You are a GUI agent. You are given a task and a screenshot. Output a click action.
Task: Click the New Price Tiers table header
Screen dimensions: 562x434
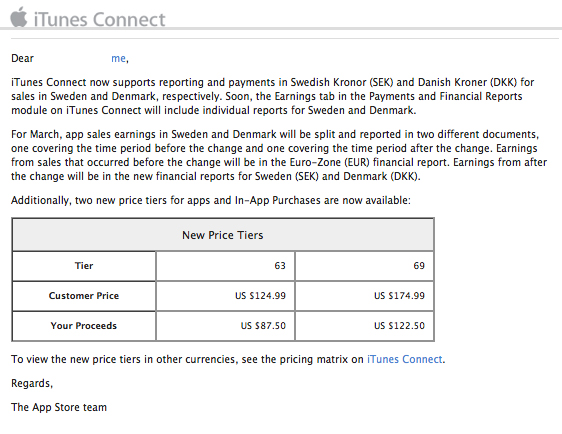click(x=223, y=235)
